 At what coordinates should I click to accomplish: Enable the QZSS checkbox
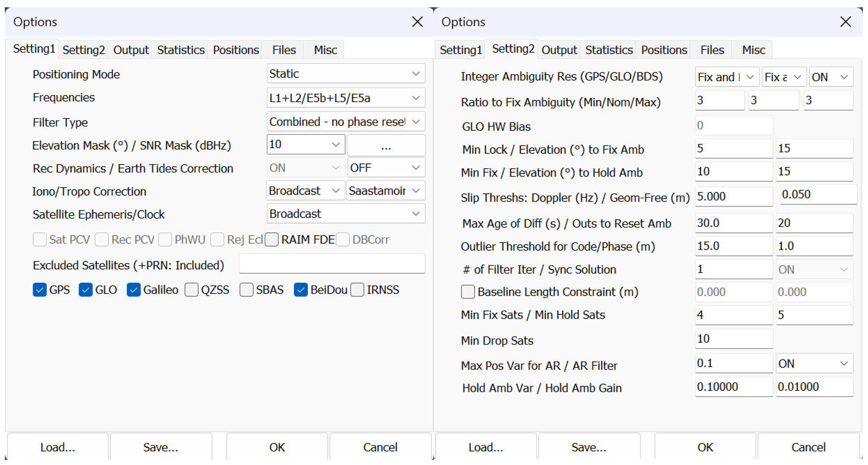[191, 290]
